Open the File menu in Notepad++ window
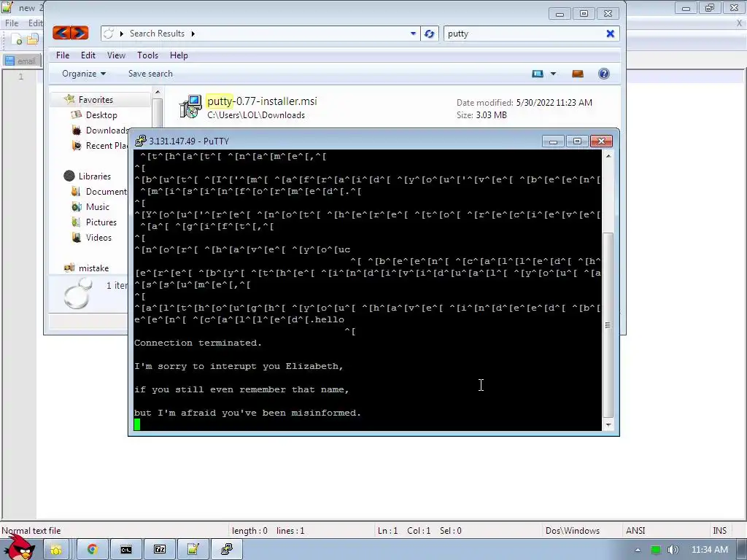 (x=12, y=23)
